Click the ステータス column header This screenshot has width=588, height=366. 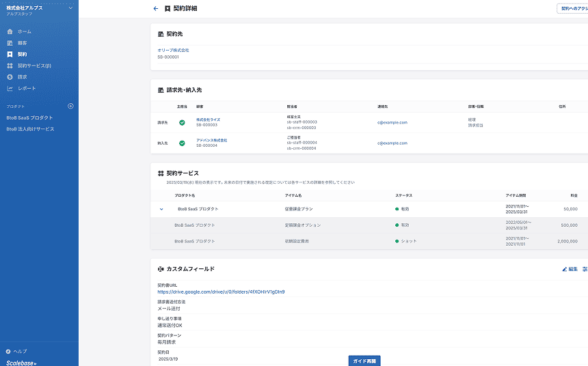pyautogui.click(x=403, y=195)
